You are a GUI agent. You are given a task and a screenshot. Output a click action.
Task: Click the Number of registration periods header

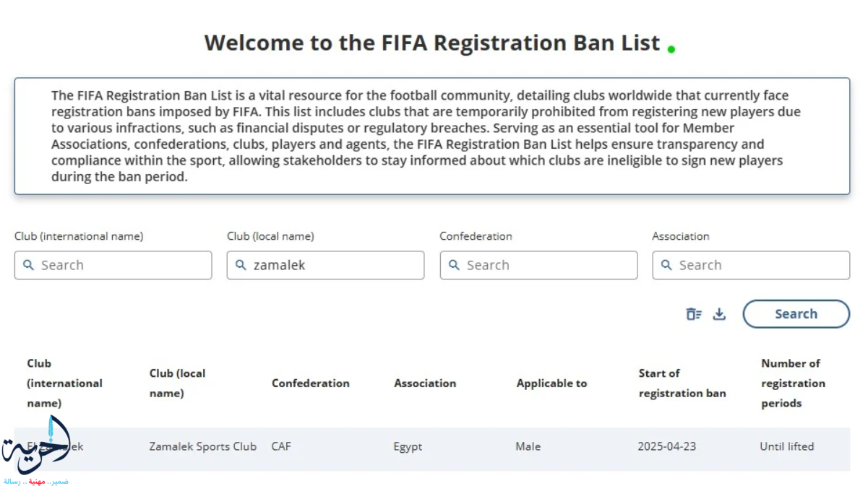coord(793,383)
